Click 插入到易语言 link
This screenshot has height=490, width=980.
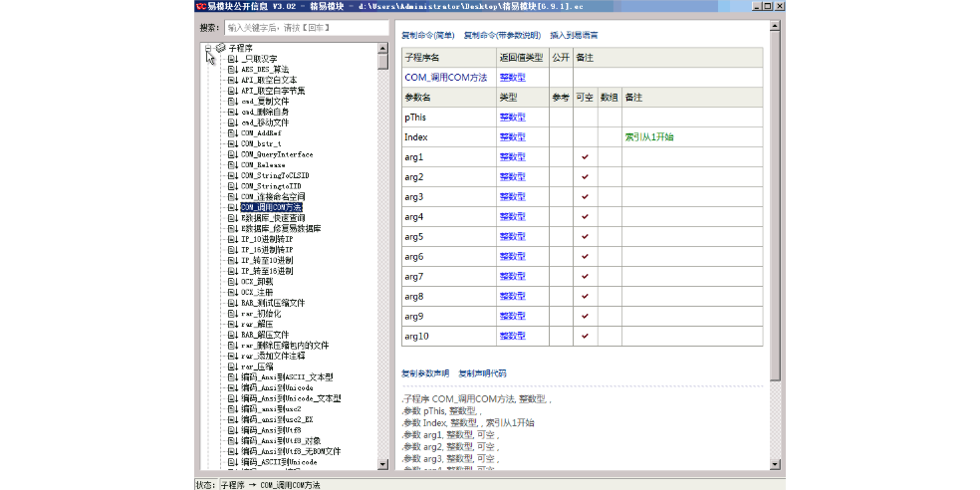[574, 36]
